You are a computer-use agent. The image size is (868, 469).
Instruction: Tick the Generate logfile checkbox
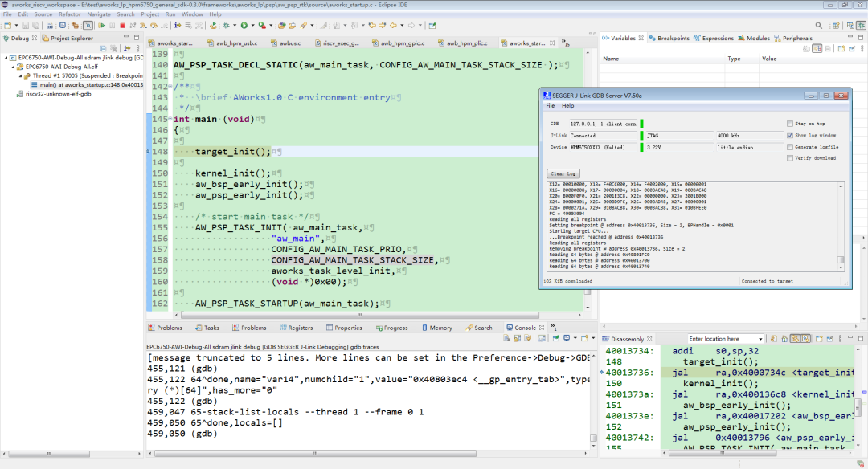[x=791, y=148]
